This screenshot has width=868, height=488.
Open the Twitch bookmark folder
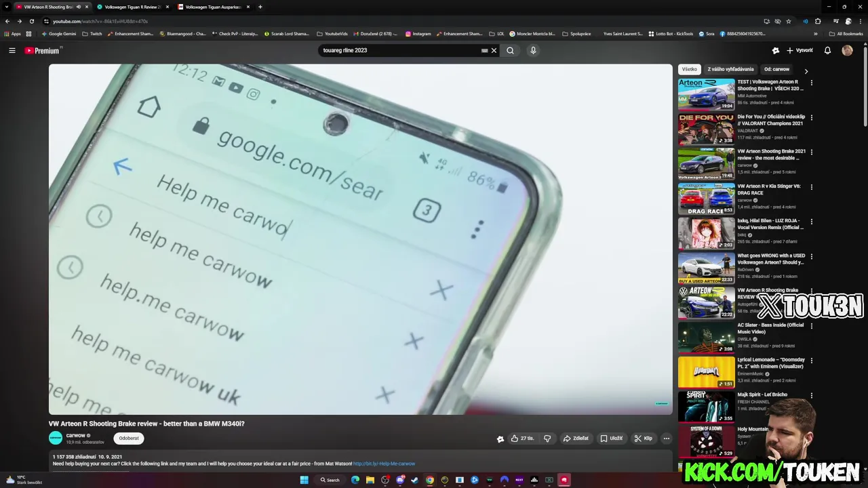(92, 33)
